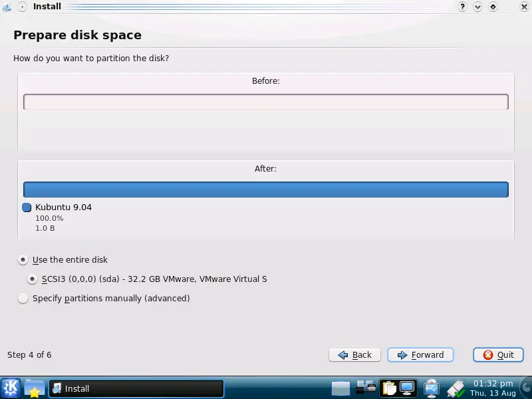Viewport: 532px width, 399px height.
Task: Click the display settings monitor tray icon
Action: click(406, 388)
